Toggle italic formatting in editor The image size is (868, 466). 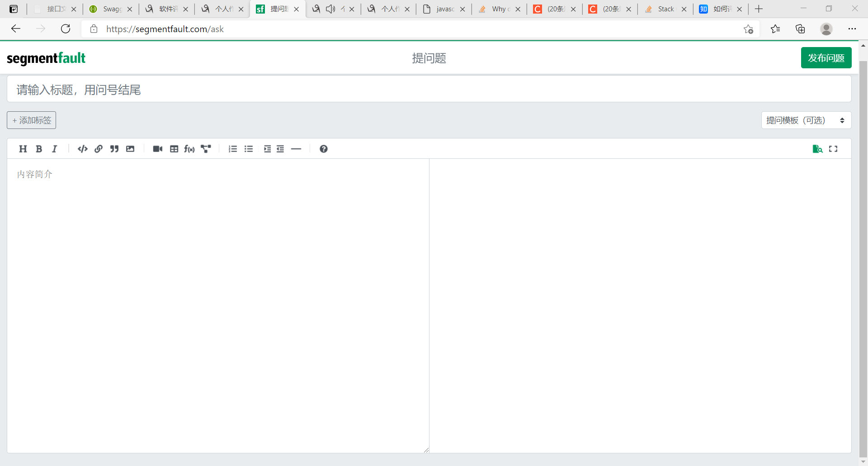click(55, 149)
